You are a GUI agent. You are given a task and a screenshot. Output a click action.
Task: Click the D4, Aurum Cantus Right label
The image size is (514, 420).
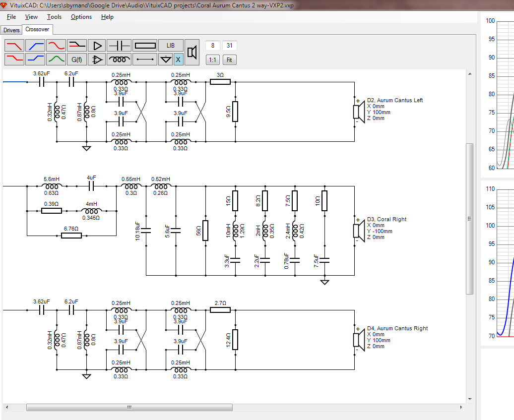coord(397,328)
